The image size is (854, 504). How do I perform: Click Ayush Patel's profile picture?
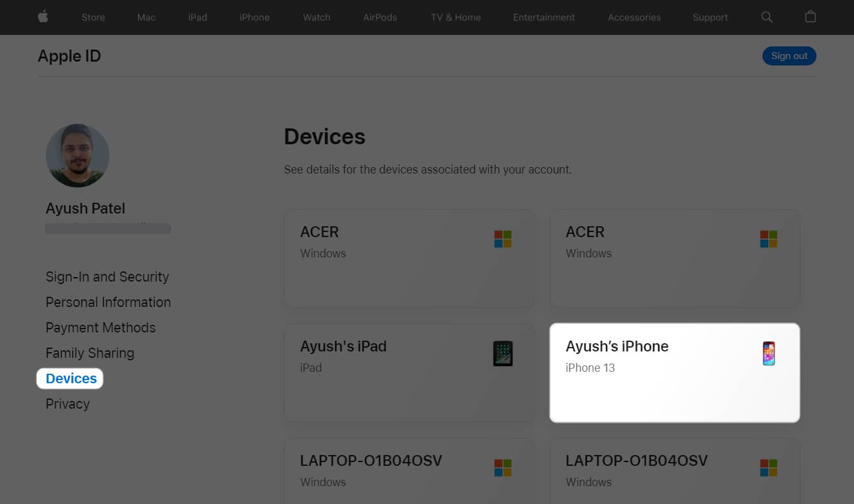click(77, 155)
